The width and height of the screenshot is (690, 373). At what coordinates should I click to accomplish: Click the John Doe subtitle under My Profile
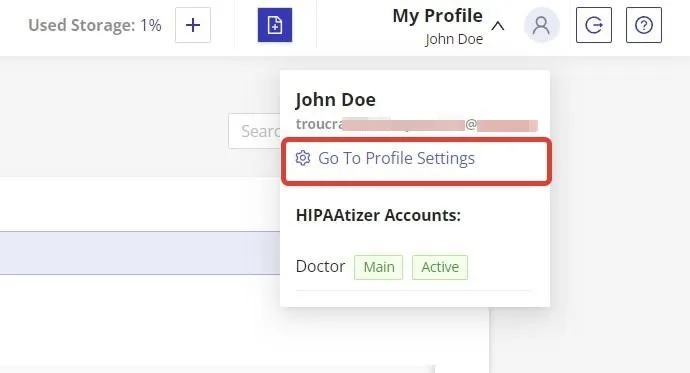coord(454,39)
